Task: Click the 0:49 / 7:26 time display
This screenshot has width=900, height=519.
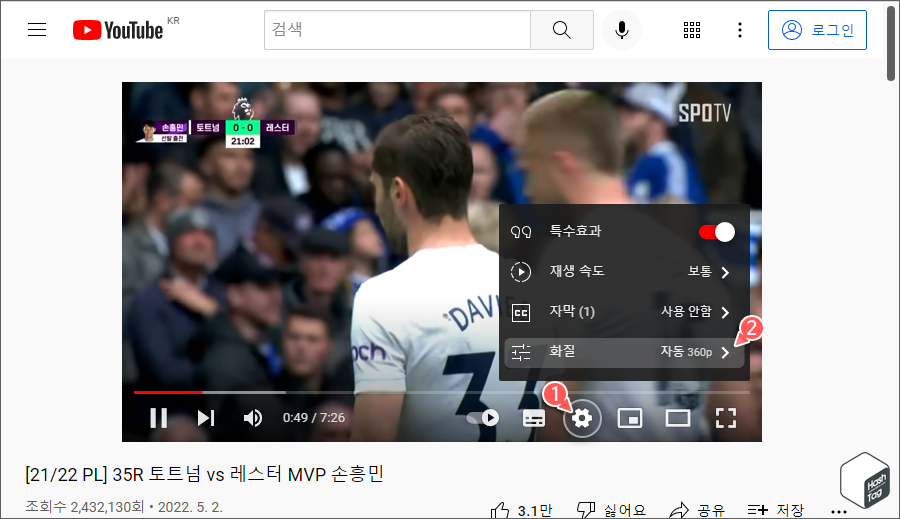Action: coord(314,417)
